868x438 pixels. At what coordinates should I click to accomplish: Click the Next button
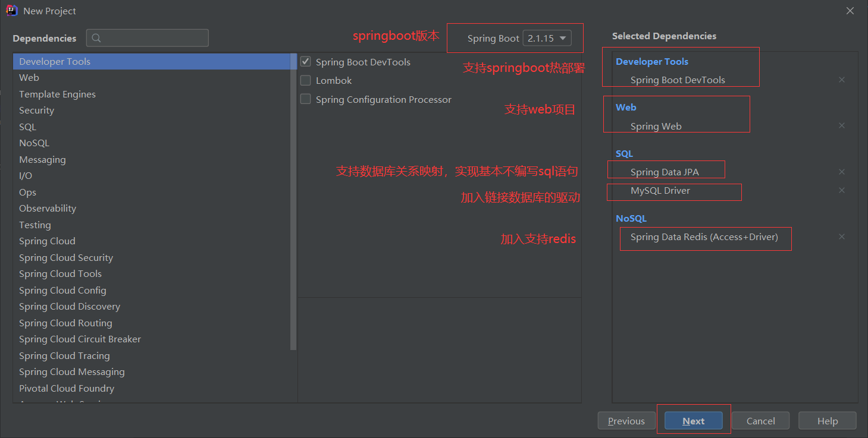pos(694,421)
